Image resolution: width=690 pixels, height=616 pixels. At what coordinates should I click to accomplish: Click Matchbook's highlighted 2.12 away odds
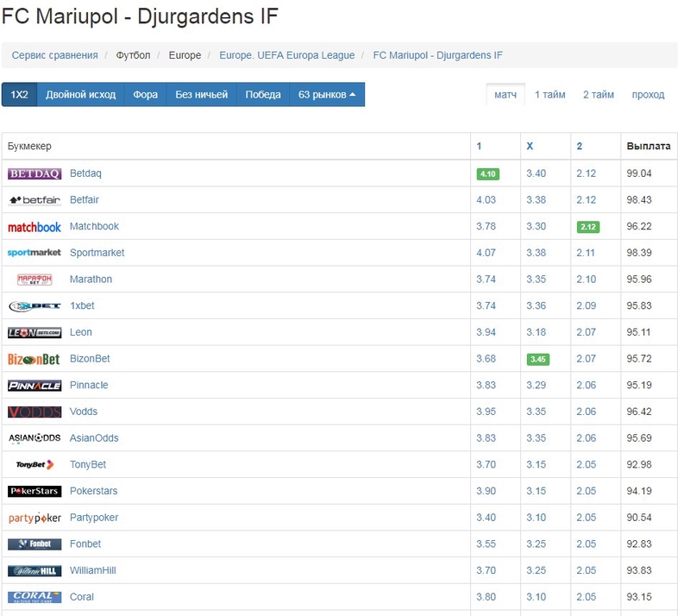(x=588, y=227)
